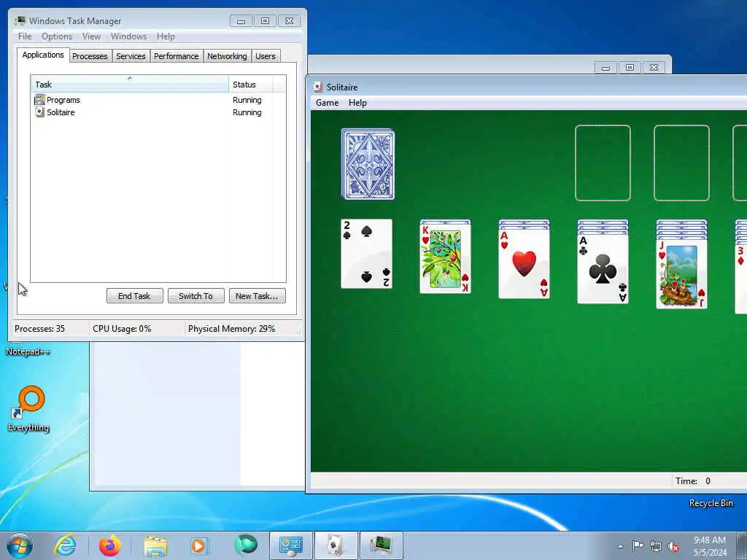Click the Notepad++ desktop label
Screen dimensions: 747x560
click(28, 351)
